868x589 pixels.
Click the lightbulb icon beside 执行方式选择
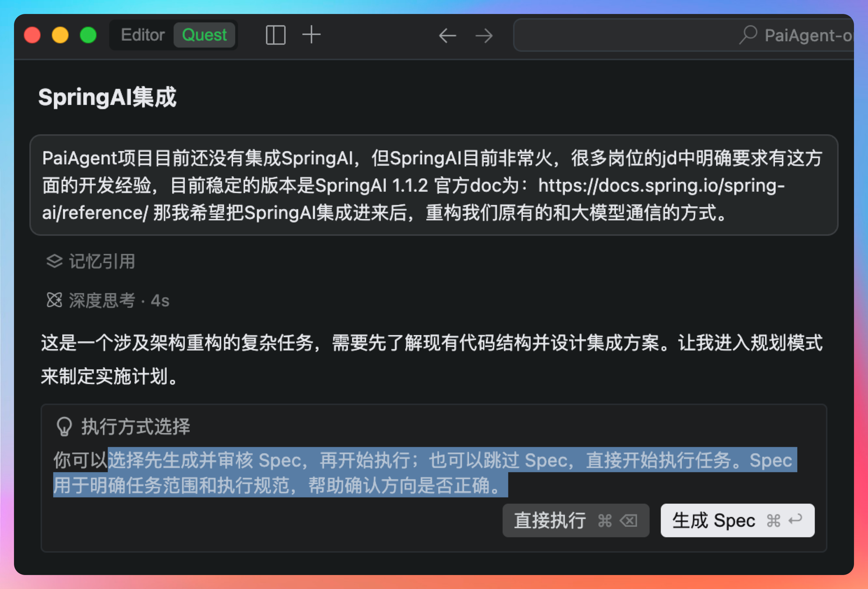click(x=64, y=426)
